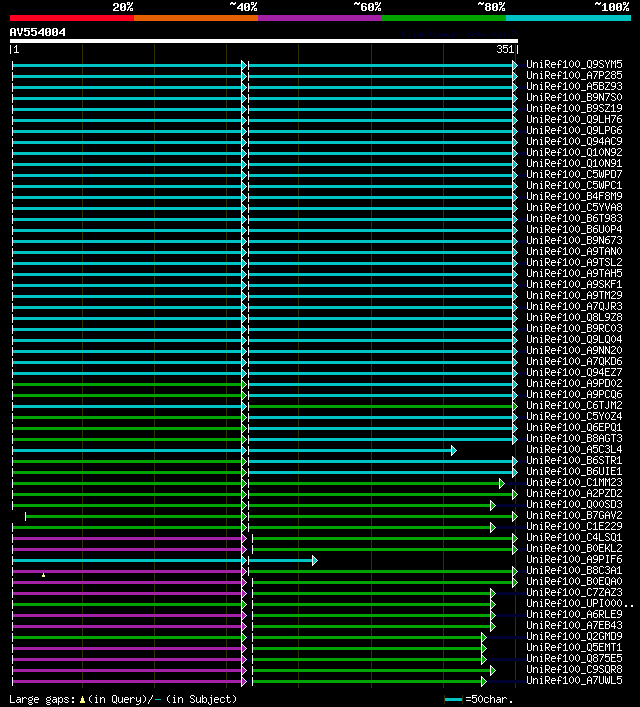640x707 pixels.
Task: Click end arrow of C1MM23 alignment
Action: pos(502,483)
